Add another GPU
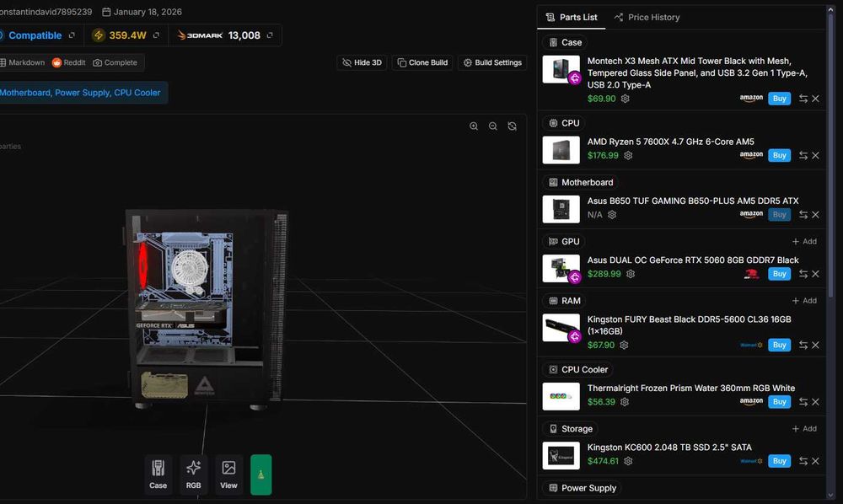Screen dimensions: 843x504 pos(804,241)
